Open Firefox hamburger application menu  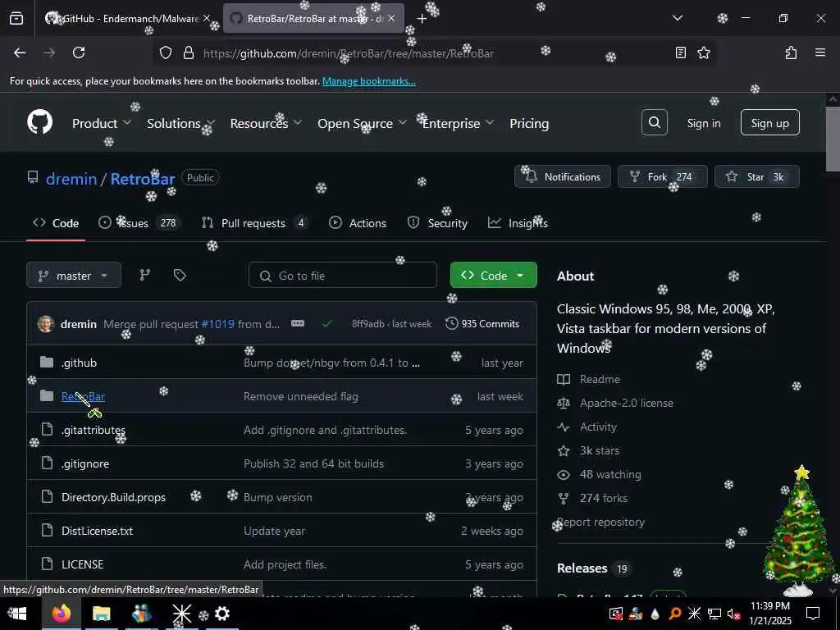[x=820, y=52]
